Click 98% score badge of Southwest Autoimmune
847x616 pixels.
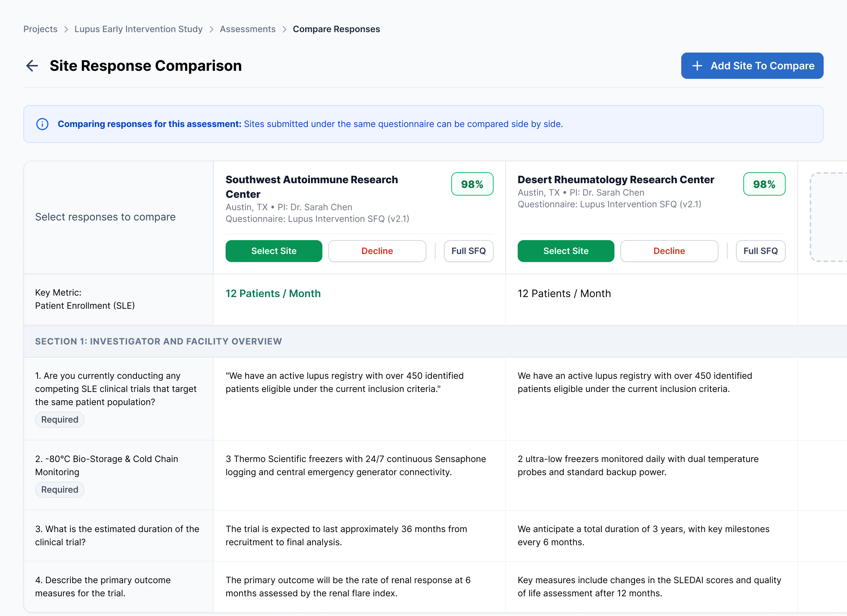click(x=472, y=184)
